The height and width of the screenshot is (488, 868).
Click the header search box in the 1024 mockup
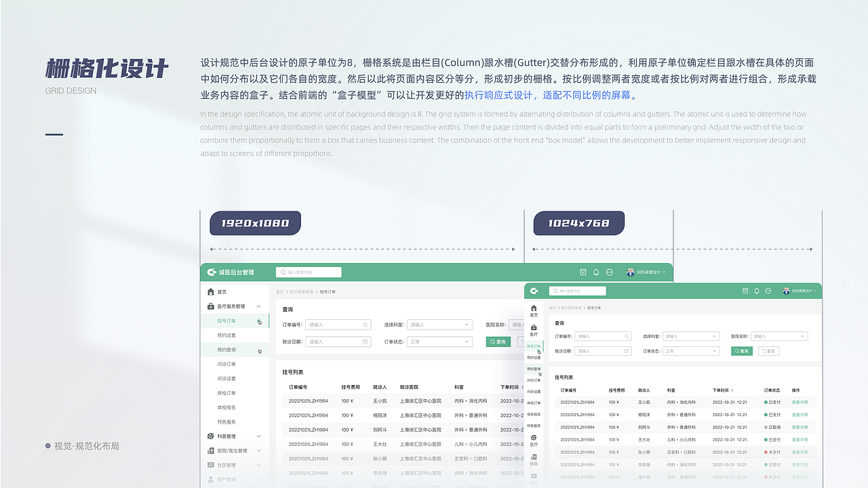coord(578,291)
